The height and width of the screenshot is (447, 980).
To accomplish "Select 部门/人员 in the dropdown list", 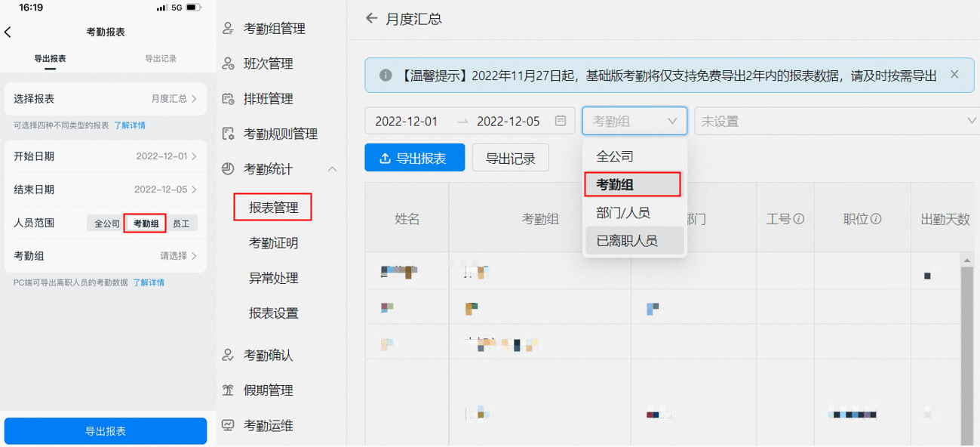I will [x=634, y=213].
